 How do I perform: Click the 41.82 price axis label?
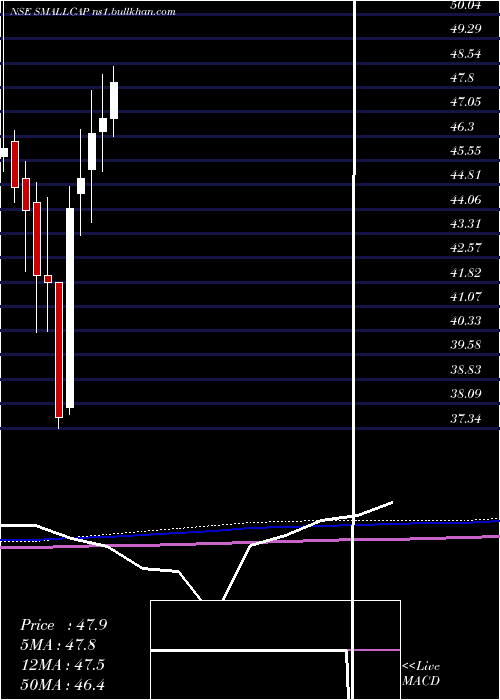click(467, 272)
